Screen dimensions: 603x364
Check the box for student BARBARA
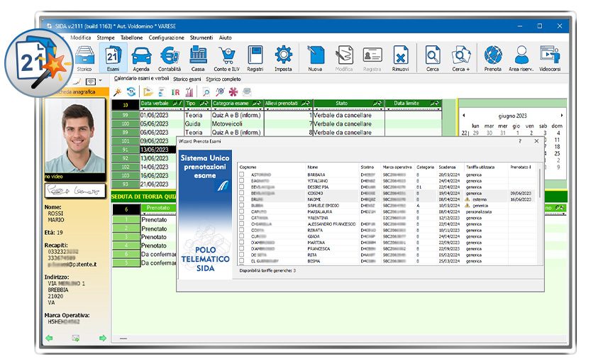(242, 174)
